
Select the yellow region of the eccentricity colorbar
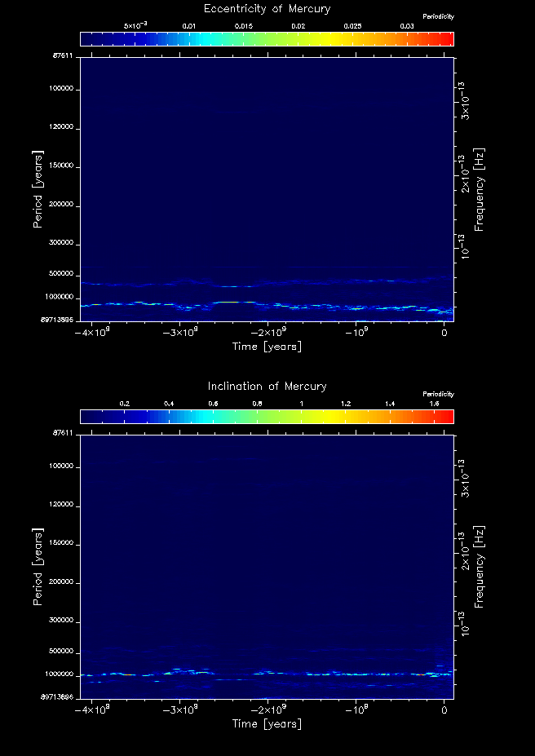326,39
